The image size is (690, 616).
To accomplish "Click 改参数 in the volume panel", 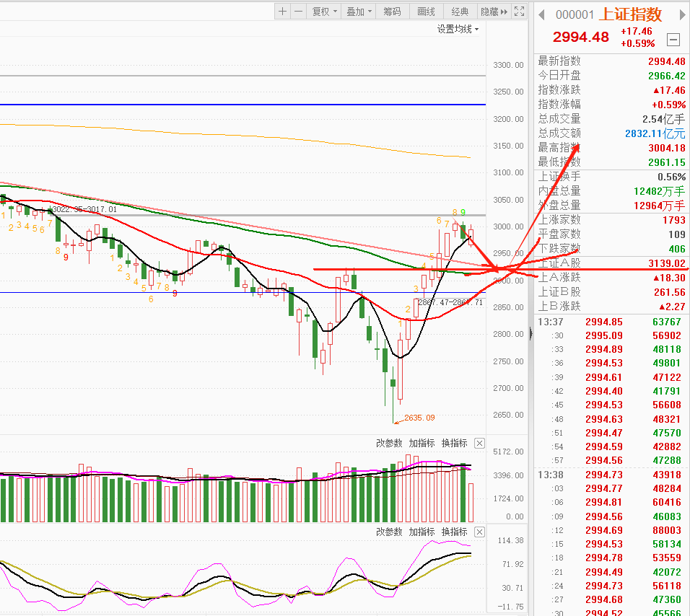I will (389, 443).
